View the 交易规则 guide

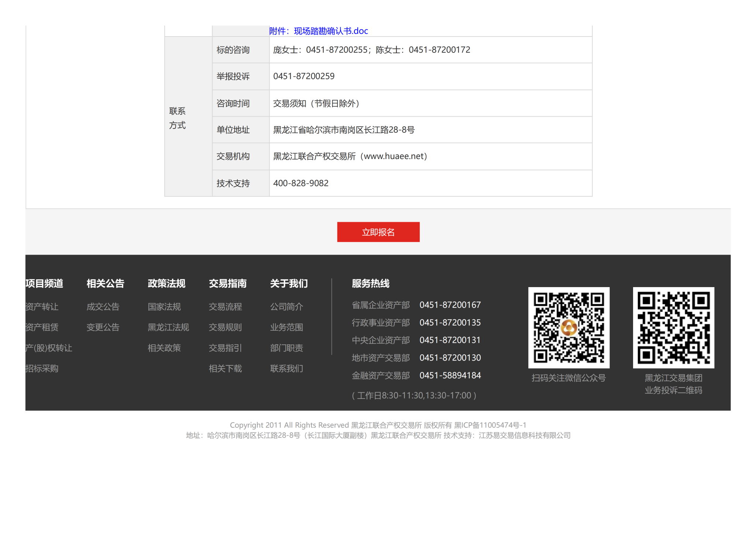[x=225, y=327]
